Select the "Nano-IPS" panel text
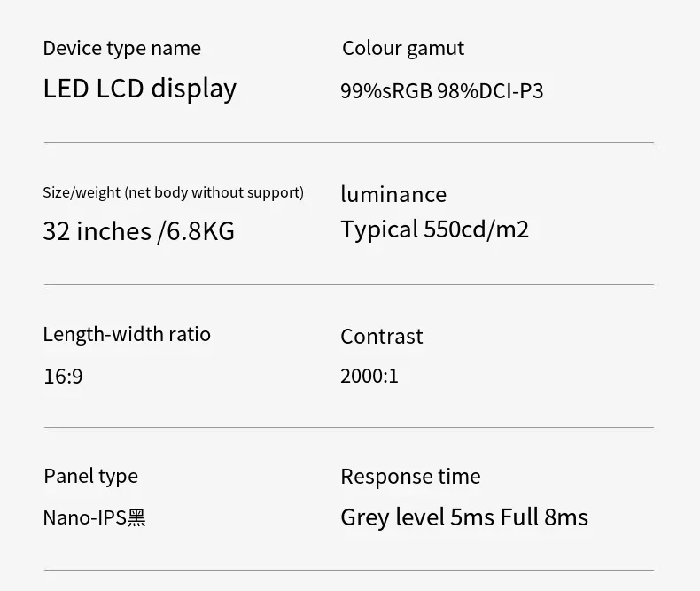Screen dimensions: 700x591 (x=84, y=517)
